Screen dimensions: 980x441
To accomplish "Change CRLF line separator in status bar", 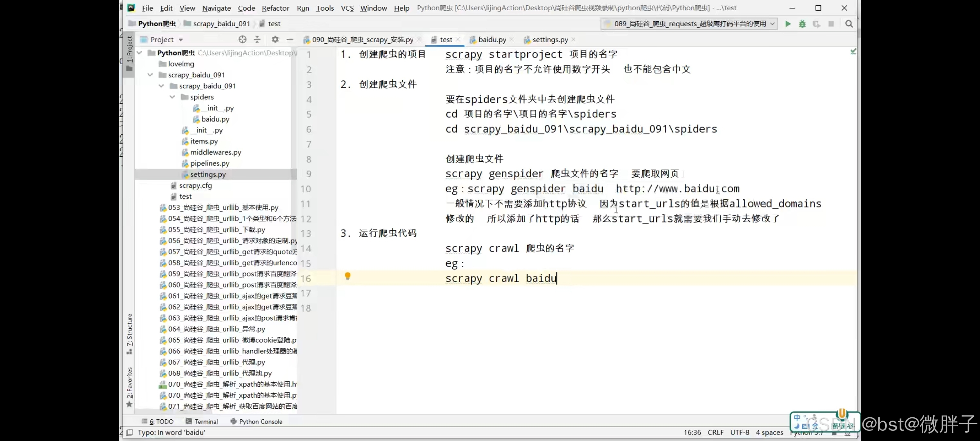I will [x=715, y=432].
